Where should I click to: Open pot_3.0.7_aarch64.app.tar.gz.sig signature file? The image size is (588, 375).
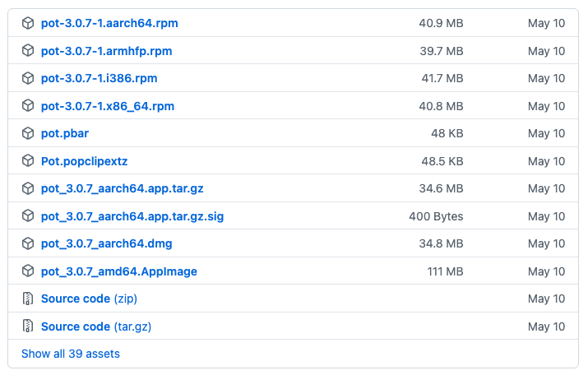pyautogui.click(x=132, y=216)
